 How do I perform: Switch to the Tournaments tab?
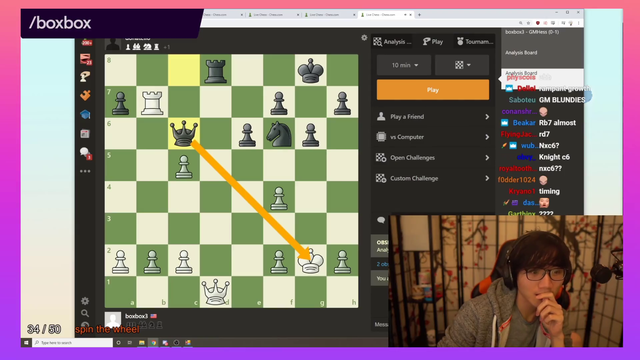475,42
